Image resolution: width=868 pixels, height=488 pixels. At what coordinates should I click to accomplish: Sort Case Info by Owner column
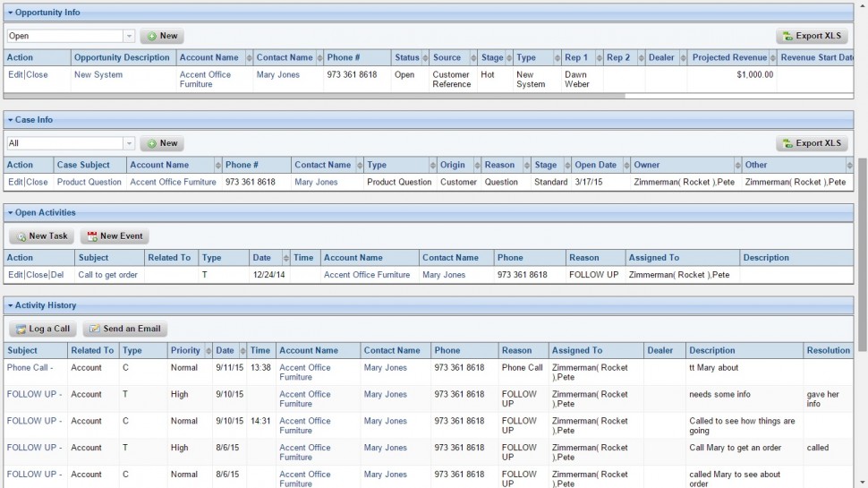point(737,165)
